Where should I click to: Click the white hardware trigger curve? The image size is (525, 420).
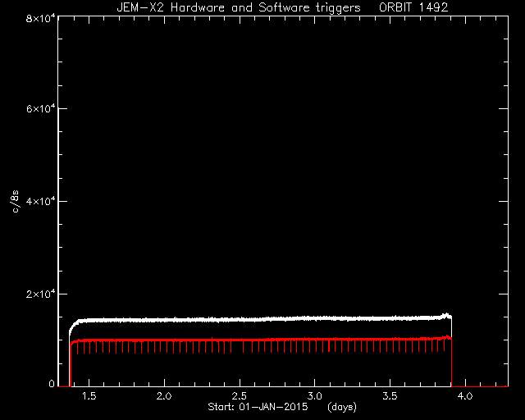click(261, 319)
